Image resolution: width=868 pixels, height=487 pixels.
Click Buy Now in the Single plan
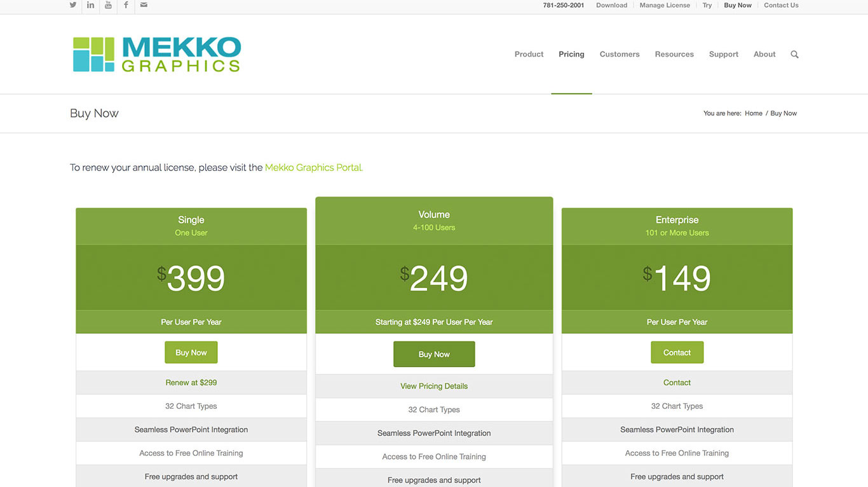click(x=191, y=353)
